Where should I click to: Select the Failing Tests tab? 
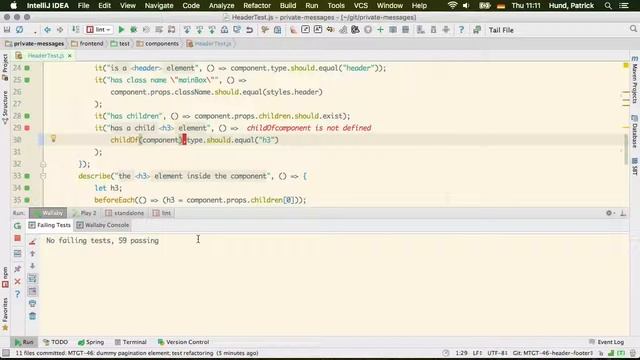pos(50,225)
